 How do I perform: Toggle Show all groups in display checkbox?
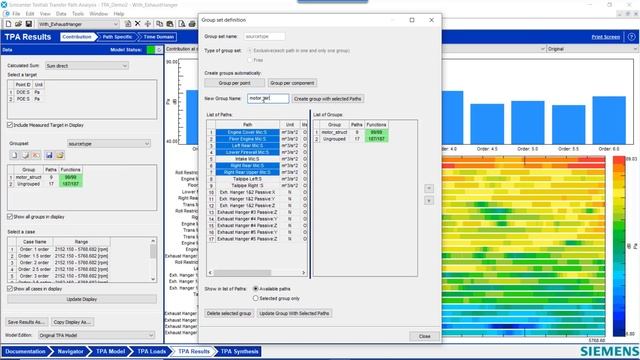tap(10, 217)
